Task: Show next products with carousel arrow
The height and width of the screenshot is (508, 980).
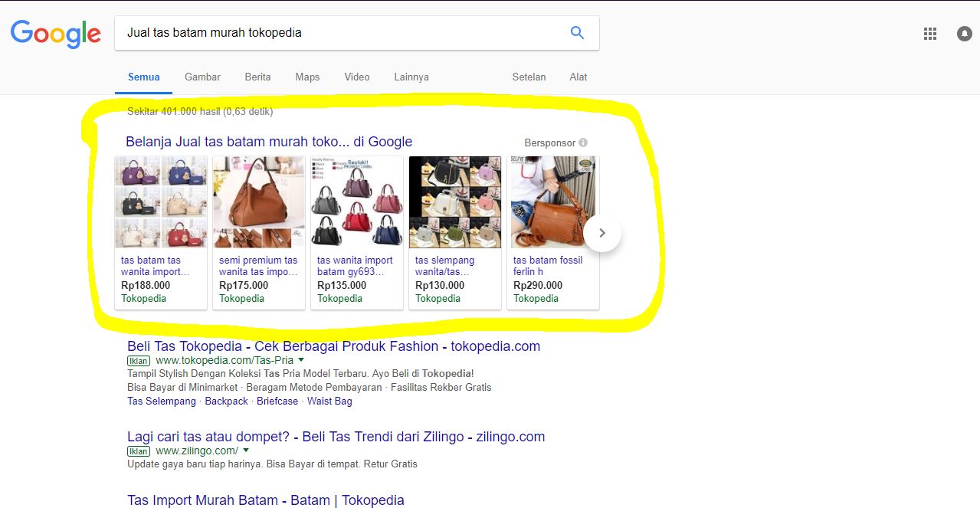Action: [x=602, y=232]
